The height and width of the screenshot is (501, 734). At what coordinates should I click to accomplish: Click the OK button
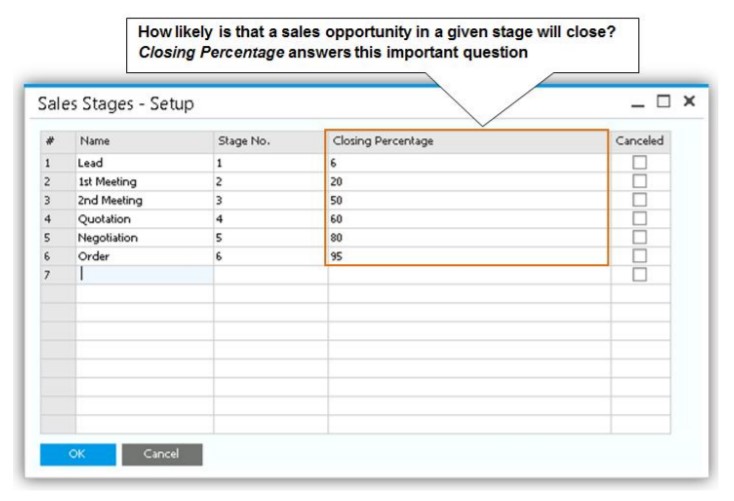(x=77, y=454)
